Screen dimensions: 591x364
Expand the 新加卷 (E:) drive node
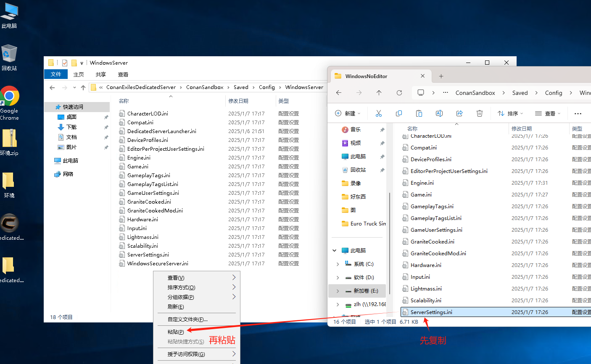(338, 291)
